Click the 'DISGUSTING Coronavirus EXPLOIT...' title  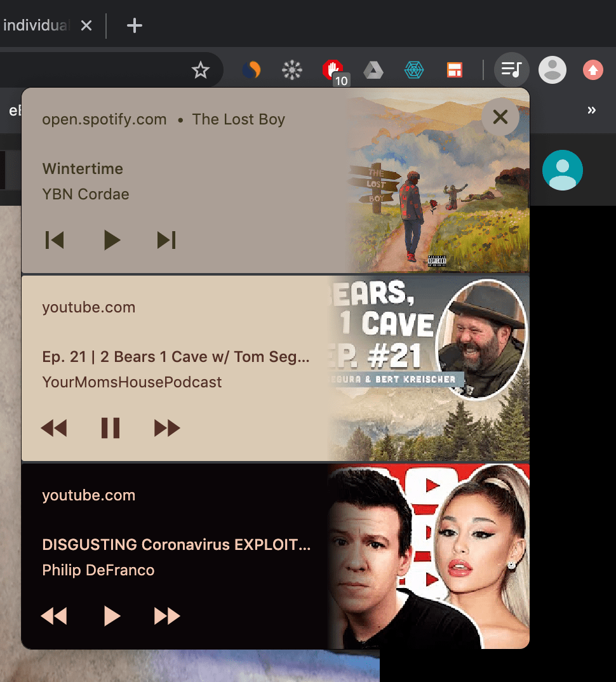click(x=176, y=545)
